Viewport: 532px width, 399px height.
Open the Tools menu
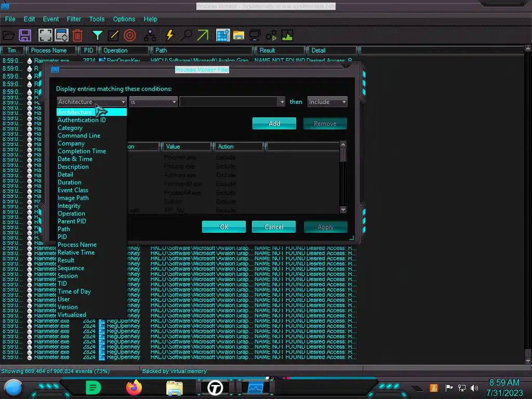tap(97, 19)
